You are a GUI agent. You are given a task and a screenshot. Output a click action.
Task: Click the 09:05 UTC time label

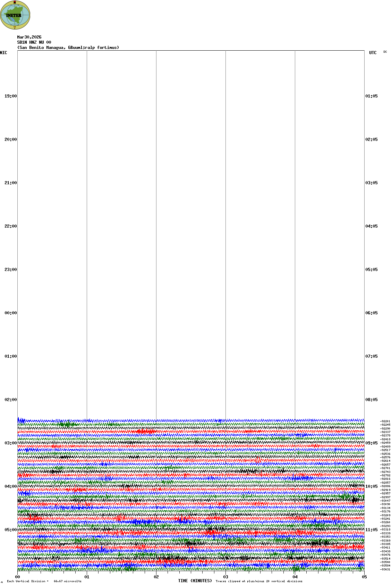(372, 443)
